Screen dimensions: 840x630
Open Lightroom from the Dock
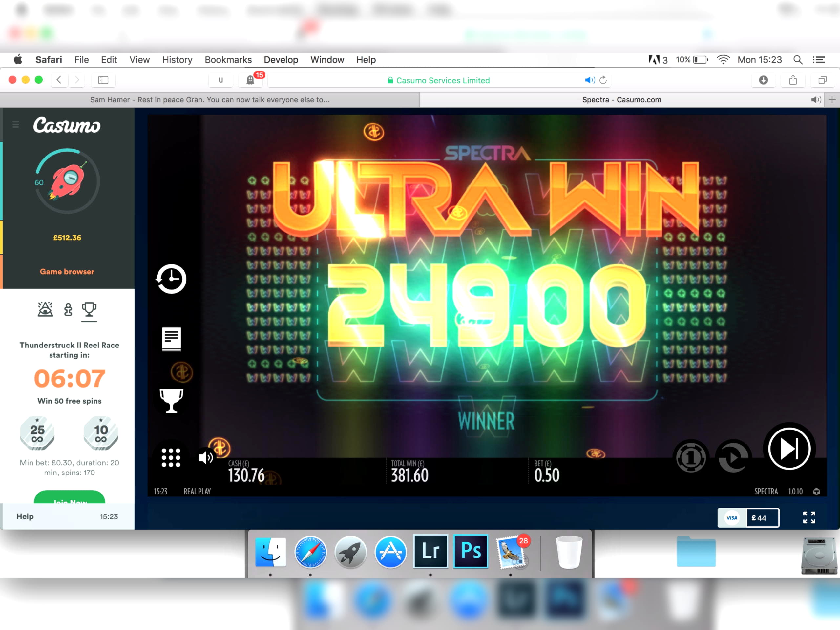click(x=430, y=551)
